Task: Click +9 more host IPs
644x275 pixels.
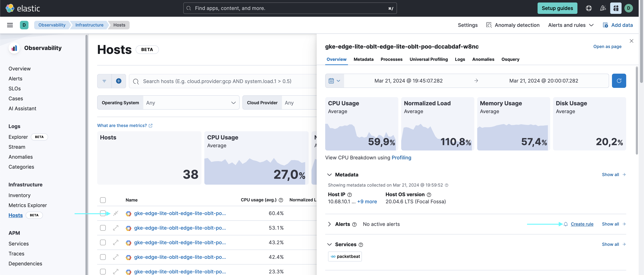Action: pyautogui.click(x=367, y=202)
